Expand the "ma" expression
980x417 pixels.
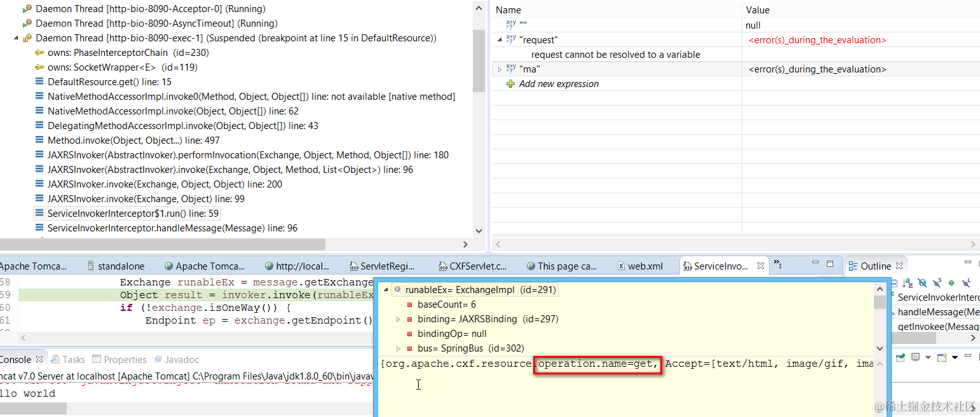(500, 69)
